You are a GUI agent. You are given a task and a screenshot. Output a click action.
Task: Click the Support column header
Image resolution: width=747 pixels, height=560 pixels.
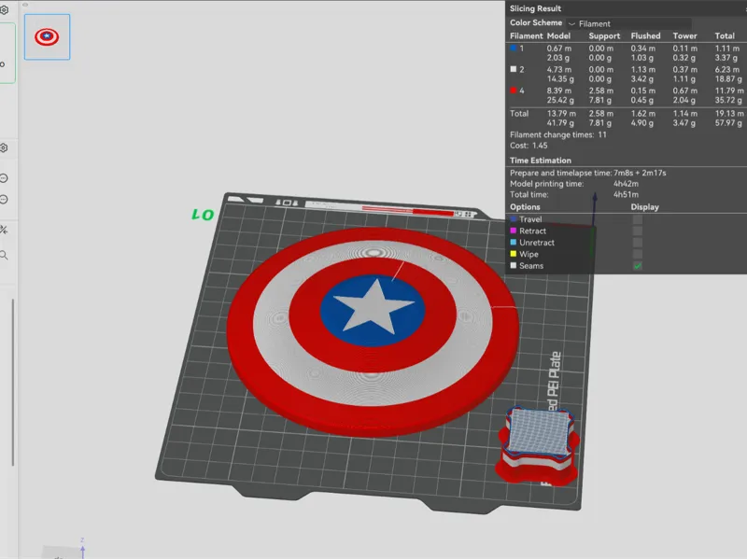604,35
